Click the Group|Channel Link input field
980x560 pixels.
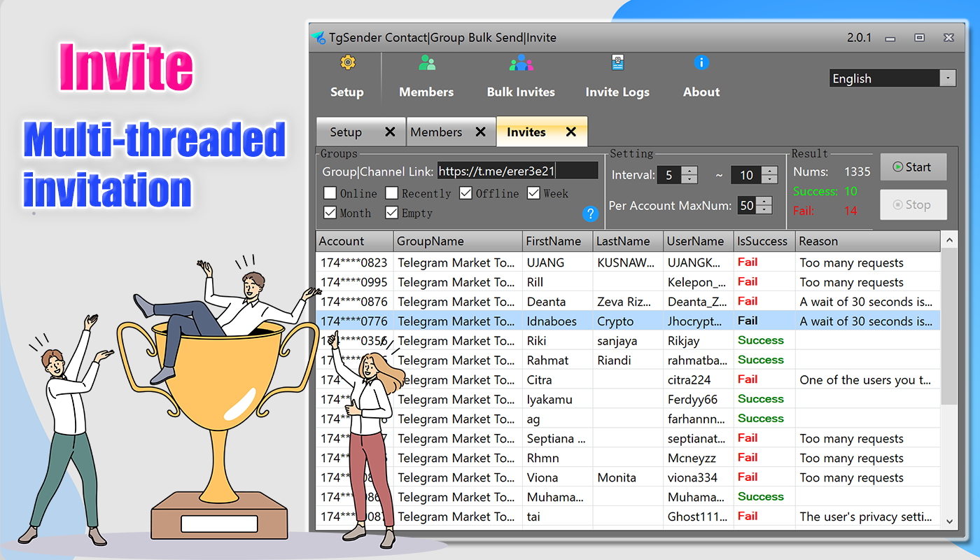[x=518, y=171]
